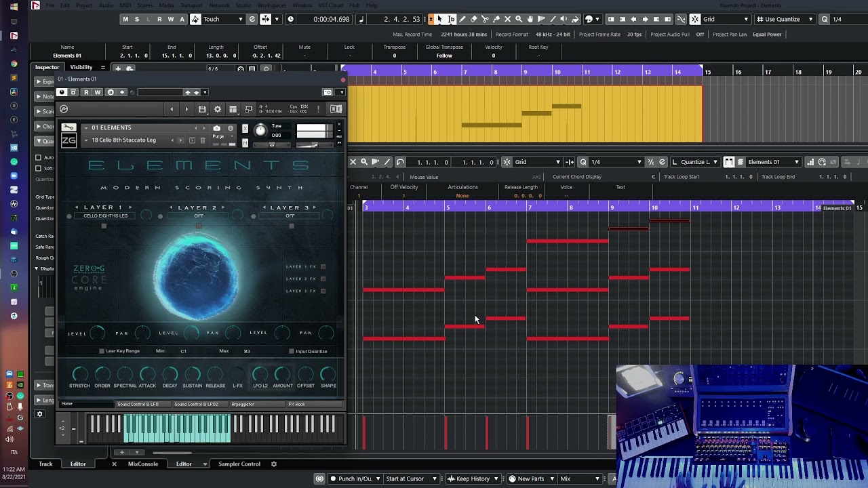Open Kontakt workspace layout icon
Viewport: 868px width, 488px height.
pos(233,109)
